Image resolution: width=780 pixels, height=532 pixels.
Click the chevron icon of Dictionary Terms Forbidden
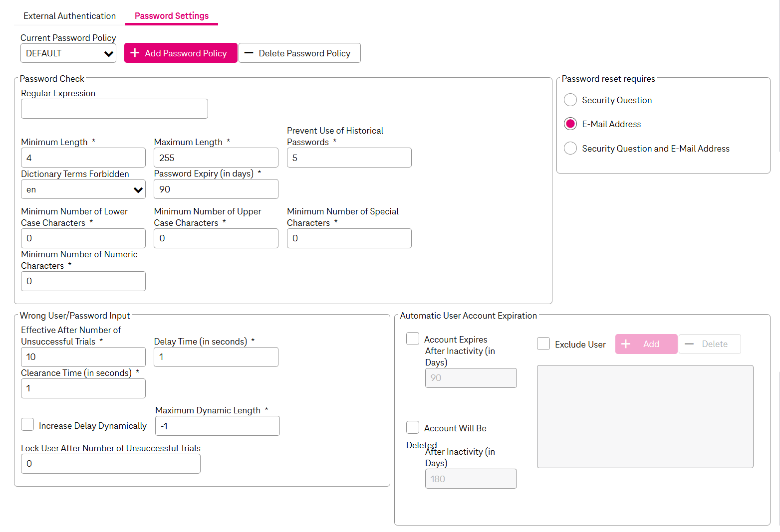(138, 190)
